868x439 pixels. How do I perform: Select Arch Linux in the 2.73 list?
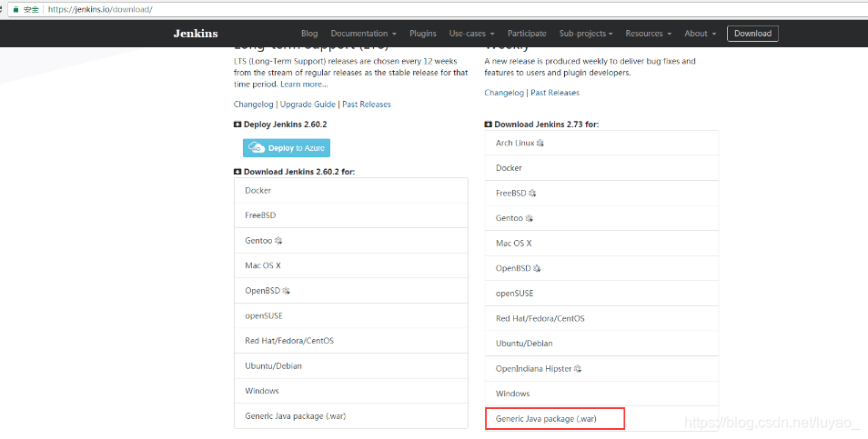pos(601,143)
